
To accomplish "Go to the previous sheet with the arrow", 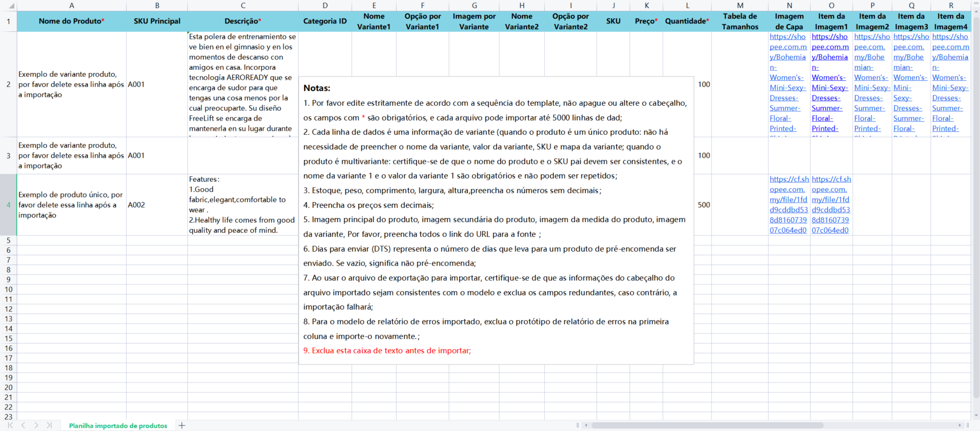I will click(x=23, y=425).
